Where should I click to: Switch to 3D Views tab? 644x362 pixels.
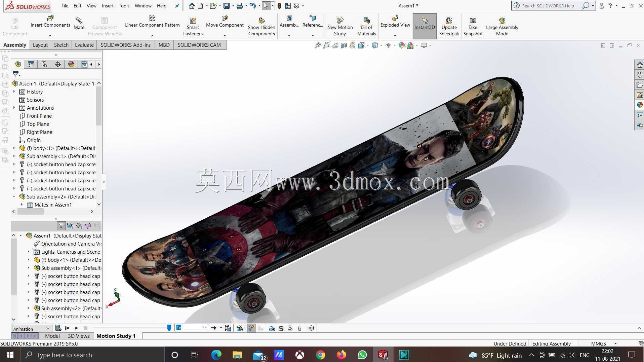tap(79, 336)
